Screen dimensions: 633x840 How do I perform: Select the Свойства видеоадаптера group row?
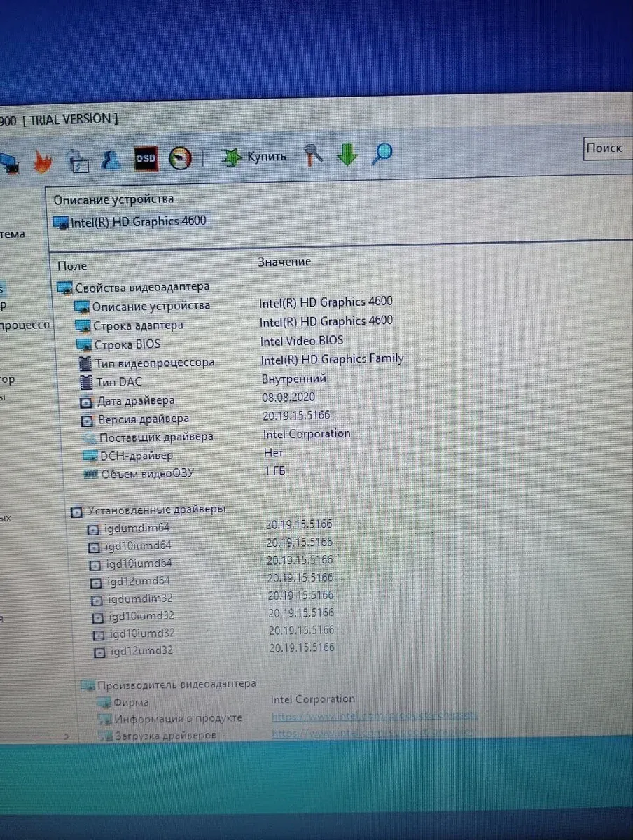[x=141, y=287]
